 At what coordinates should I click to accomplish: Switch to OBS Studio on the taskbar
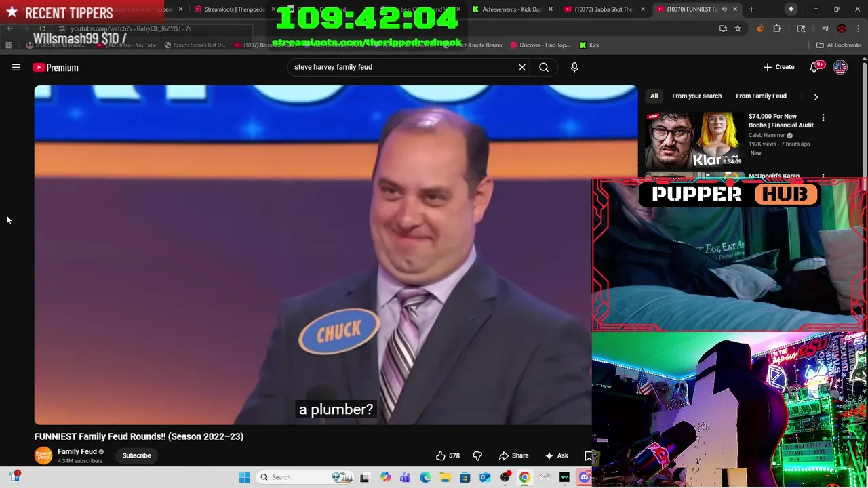(505, 477)
